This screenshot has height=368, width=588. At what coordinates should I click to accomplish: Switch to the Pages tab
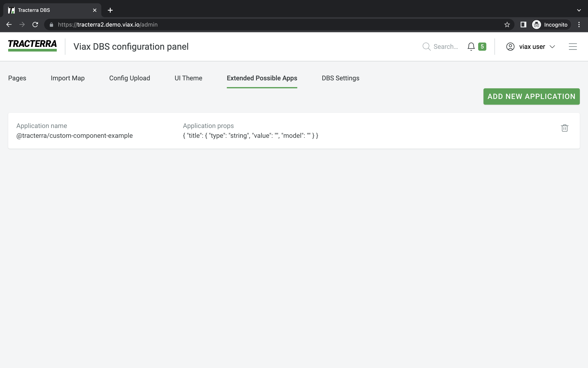pyautogui.click(x=17, y=78)
